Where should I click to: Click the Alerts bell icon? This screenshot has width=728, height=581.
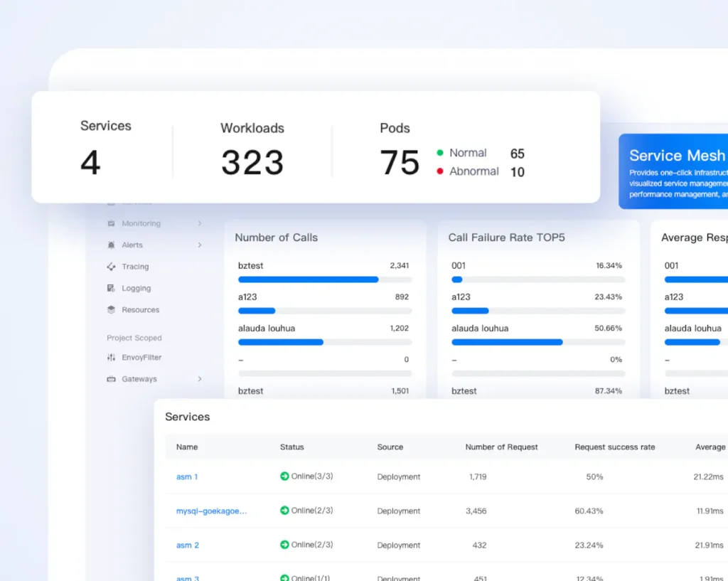pos(111,245)
